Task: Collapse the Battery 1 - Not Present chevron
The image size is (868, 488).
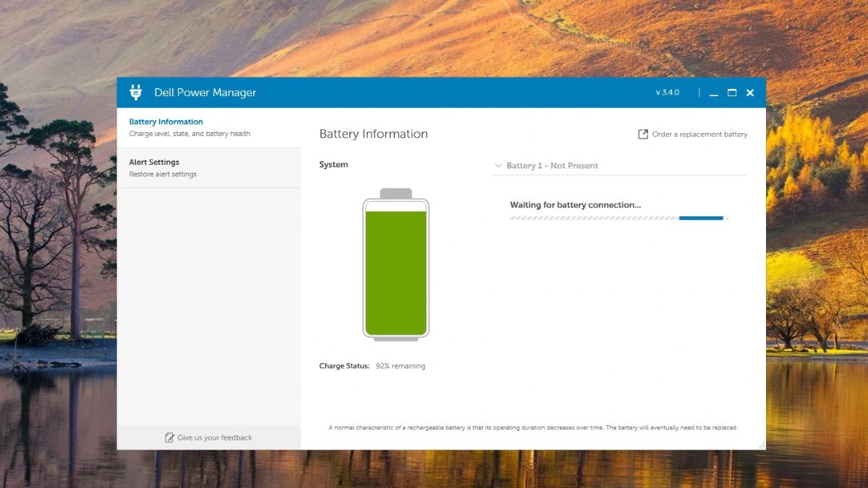Action: [498, 166]
